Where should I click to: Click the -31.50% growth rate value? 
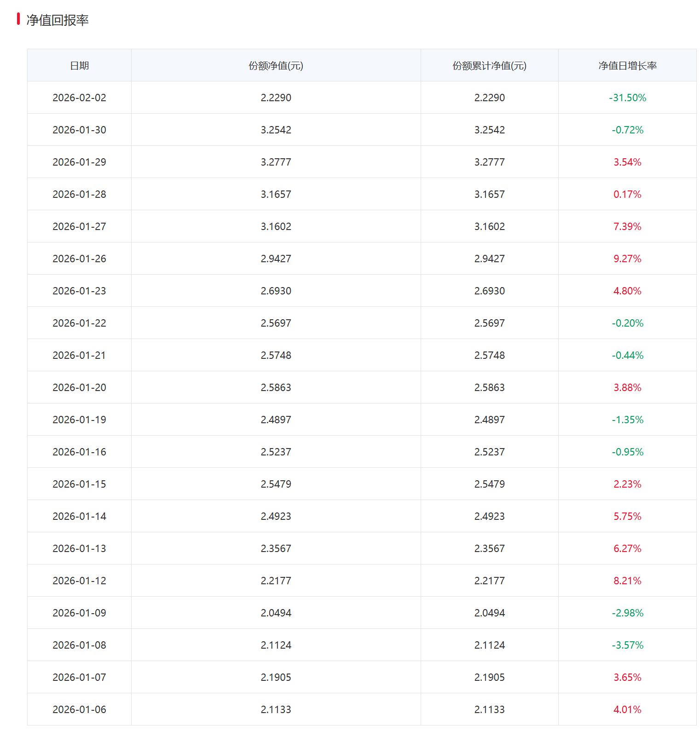(x=627, y=98)
